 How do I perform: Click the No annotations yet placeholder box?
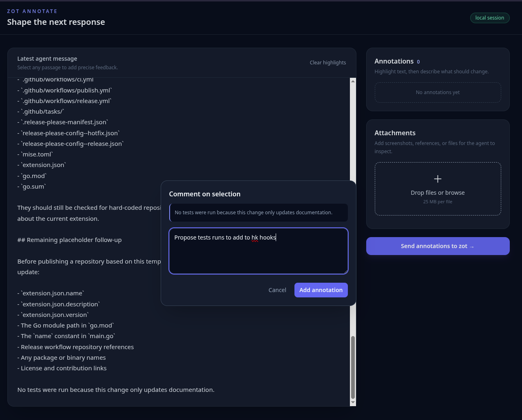click(x=438, y=92)
